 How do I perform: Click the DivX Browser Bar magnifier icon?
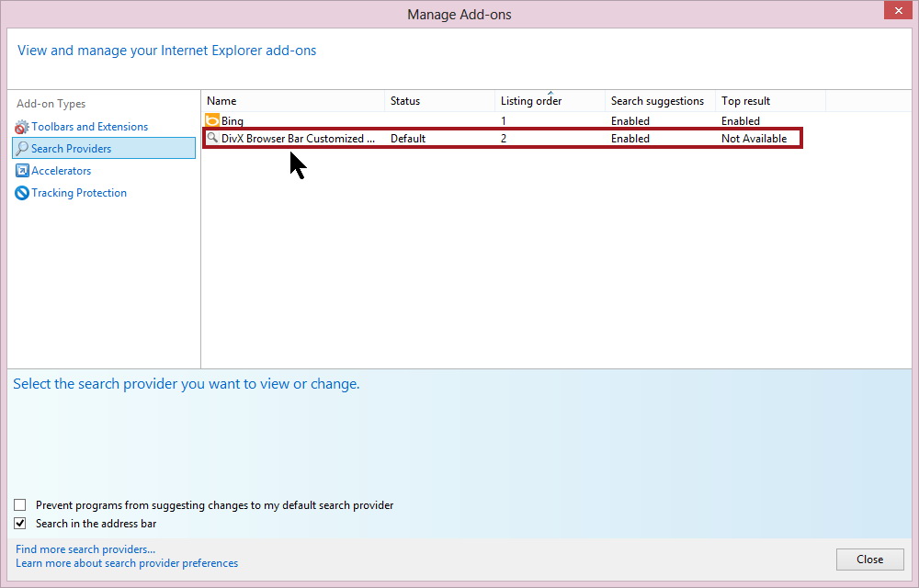pyautogui.click(x=212, y=138)
